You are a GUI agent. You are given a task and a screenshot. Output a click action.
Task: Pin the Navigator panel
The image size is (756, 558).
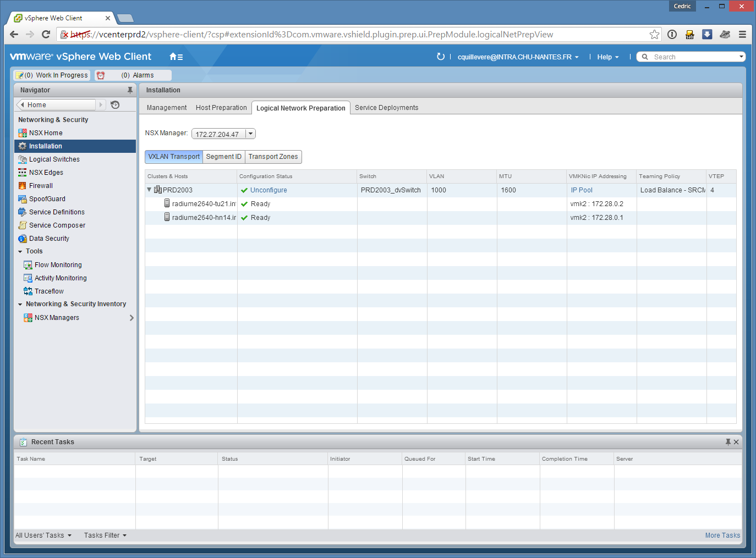click(130, 90)
